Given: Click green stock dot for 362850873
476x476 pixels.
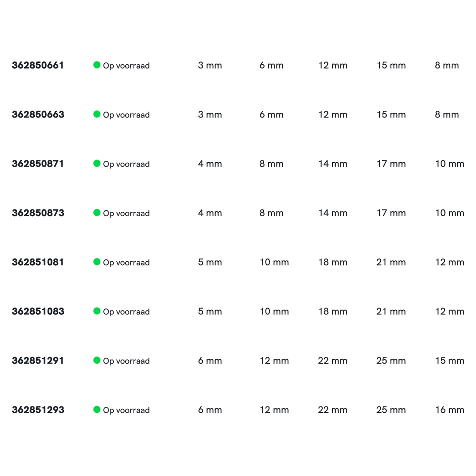Looking at the screenshot, I should pos(97,212).
